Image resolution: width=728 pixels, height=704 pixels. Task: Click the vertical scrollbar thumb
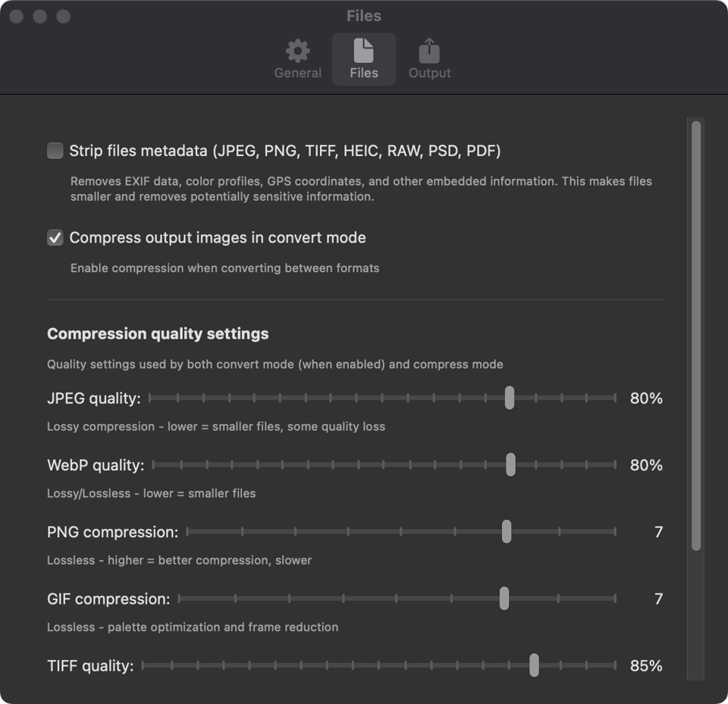pyautogui.click(x=696, y=333)
